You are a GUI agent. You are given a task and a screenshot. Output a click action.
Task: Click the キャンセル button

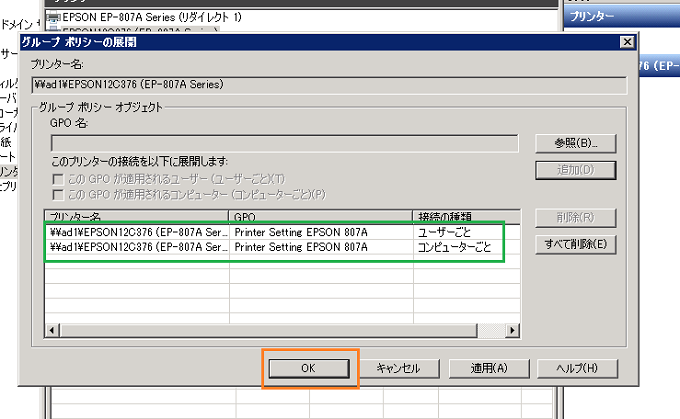tap(399, 368)
